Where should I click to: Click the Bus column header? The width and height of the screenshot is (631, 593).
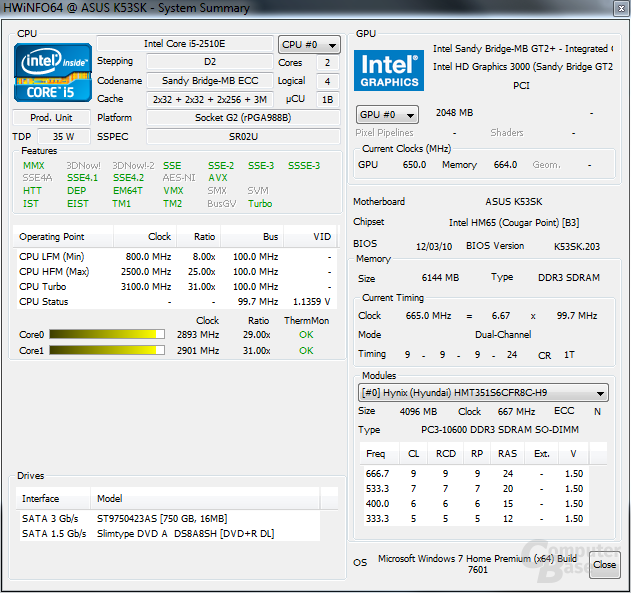pos(252,237)
